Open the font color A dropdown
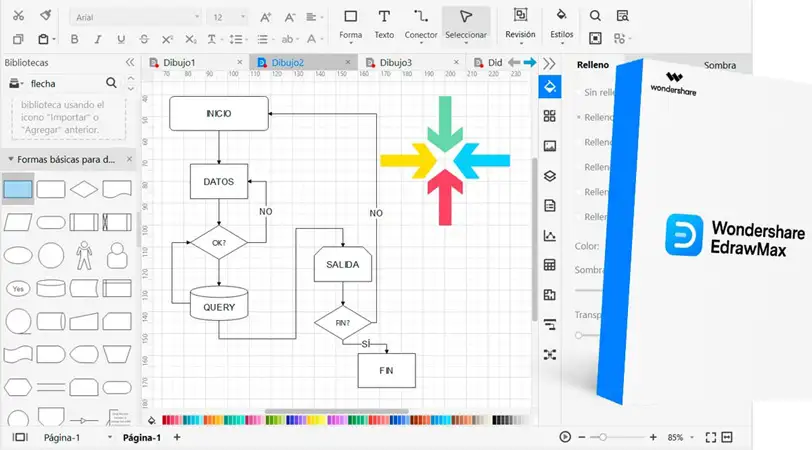This screenshot has height=450, width=812. point(314,39)
